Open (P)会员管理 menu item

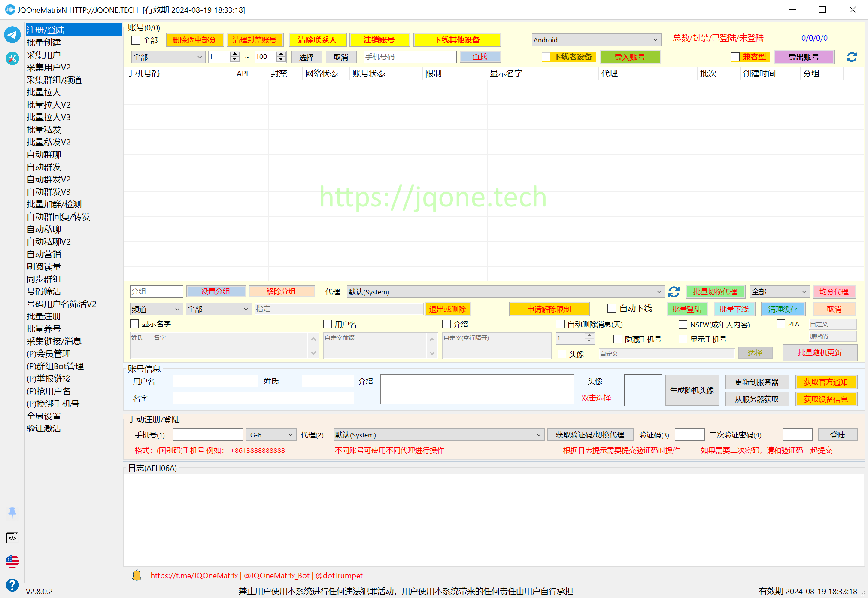point(49,354)
